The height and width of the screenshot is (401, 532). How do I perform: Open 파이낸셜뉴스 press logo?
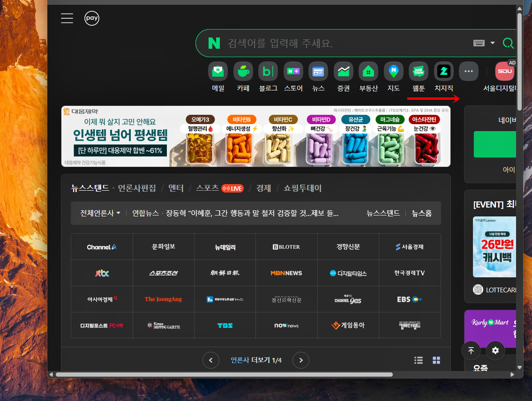coord(225,299)
